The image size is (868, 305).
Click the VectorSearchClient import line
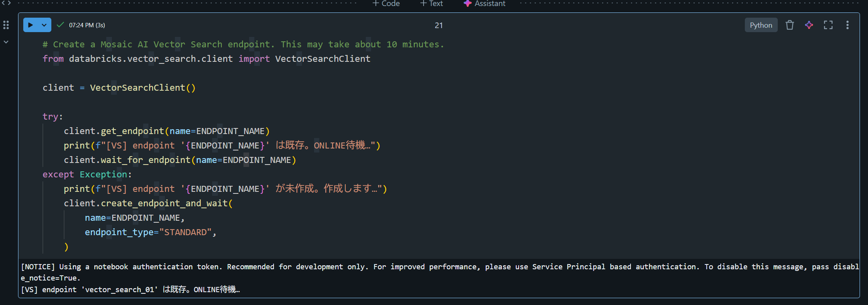tap(207, 59)
